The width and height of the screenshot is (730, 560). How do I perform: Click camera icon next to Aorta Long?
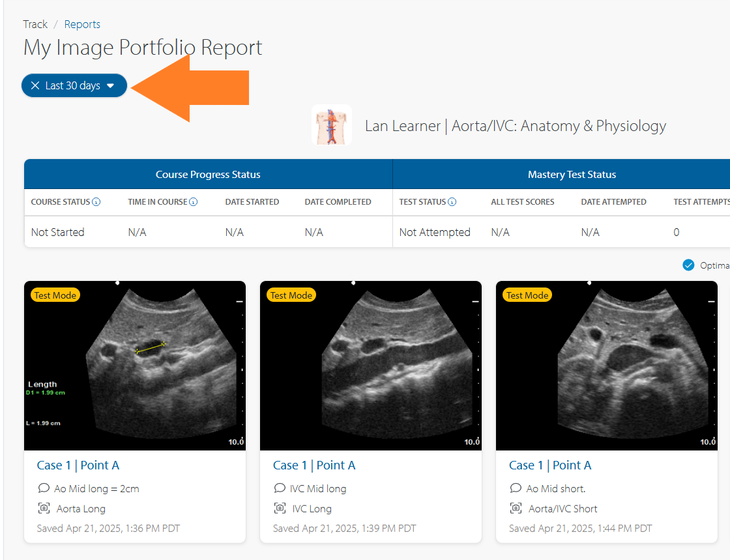point(44,508)
